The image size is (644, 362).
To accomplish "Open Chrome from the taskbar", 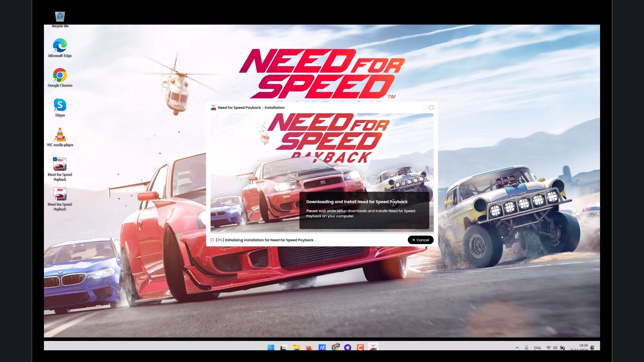I will pyautogui.click(x=335, y=347).
